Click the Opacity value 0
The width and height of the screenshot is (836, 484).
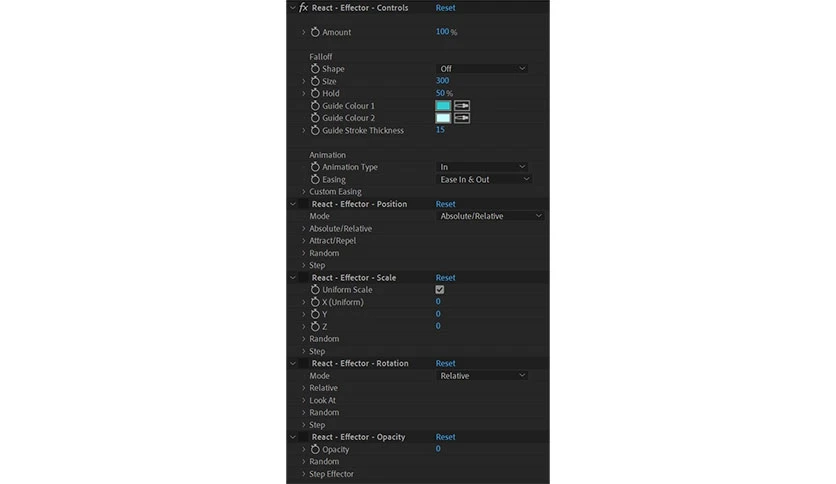tap(438, 448)
